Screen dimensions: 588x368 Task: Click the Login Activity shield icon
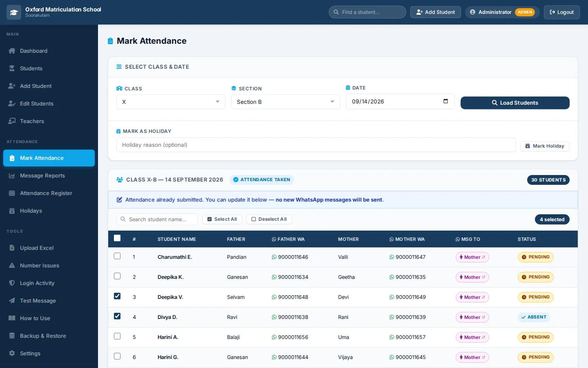coord(12,283)
